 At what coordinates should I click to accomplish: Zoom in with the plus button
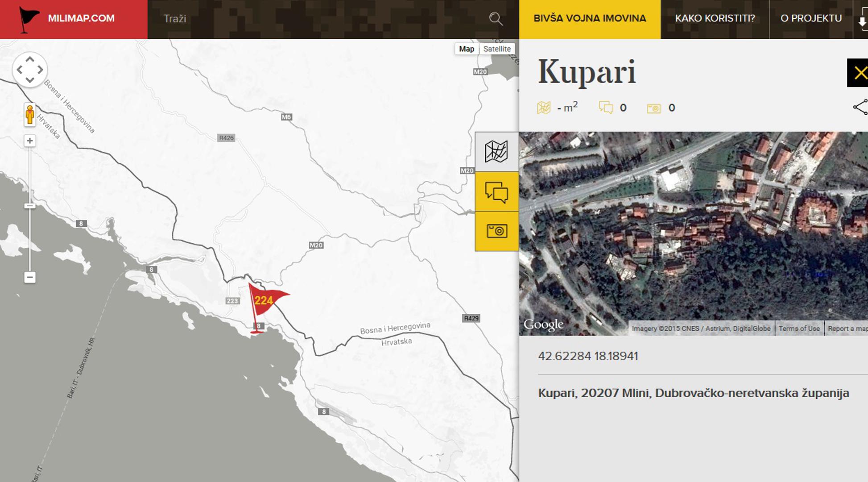30,141
